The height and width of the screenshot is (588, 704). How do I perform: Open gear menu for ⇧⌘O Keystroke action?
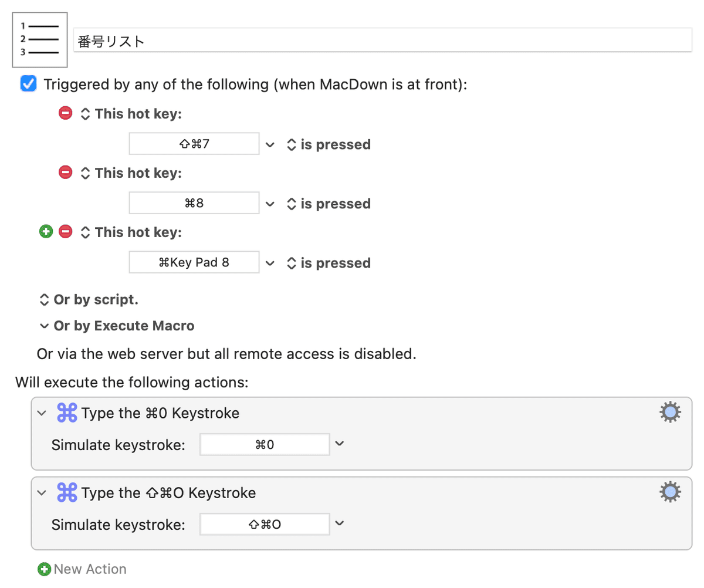click(671, 492)
